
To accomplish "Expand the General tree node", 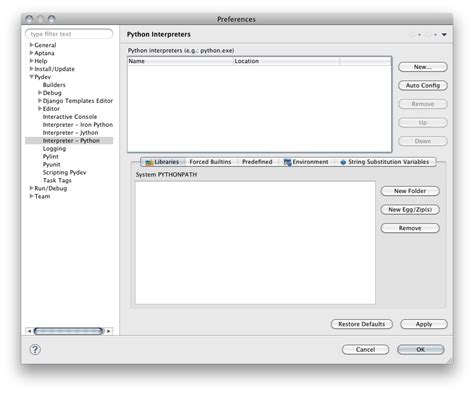I will coord(31,45).
